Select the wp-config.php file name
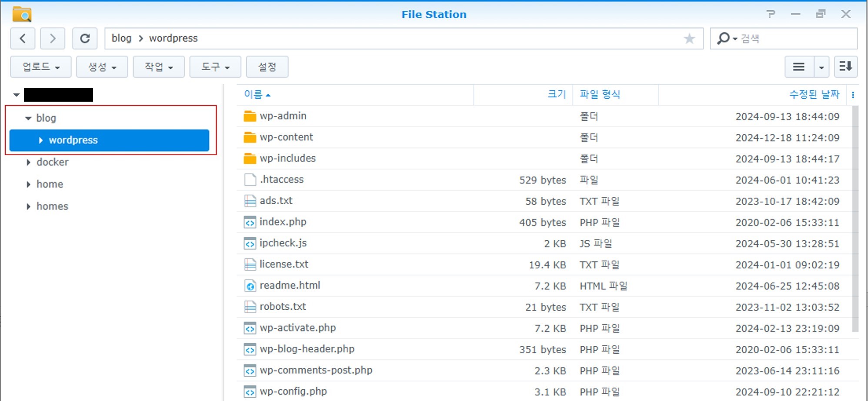 point(293,391)
